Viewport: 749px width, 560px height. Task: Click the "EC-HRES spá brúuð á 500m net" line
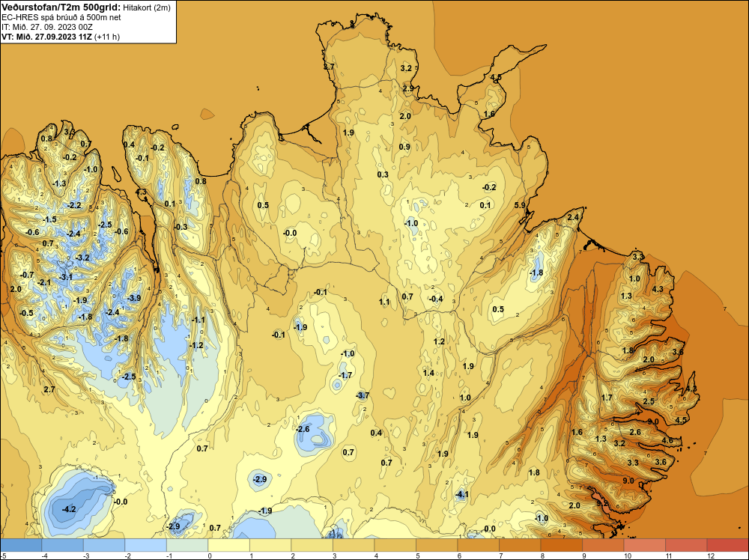pyautogui.click(x=61, y=17)
